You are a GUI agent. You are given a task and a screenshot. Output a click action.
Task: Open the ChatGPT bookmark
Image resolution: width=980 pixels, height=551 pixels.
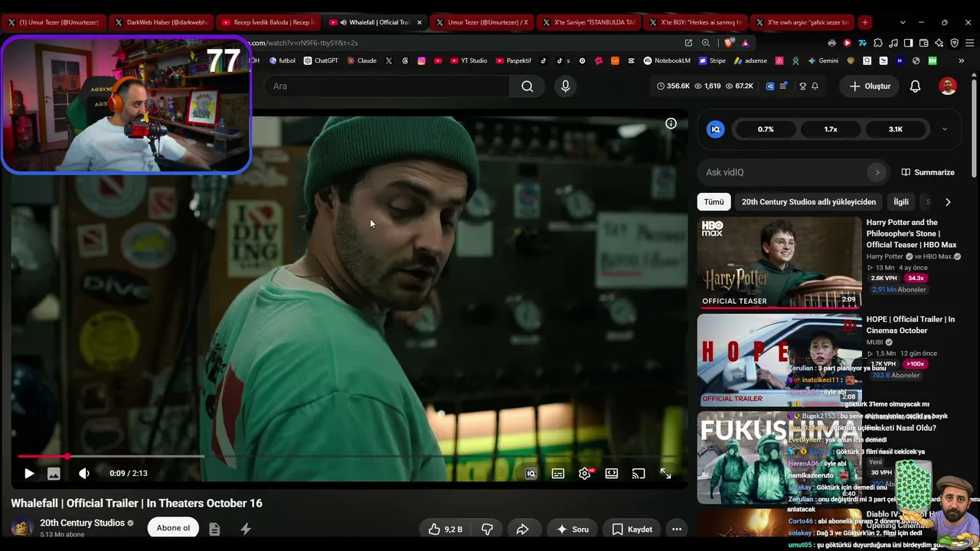coord(321,60)
